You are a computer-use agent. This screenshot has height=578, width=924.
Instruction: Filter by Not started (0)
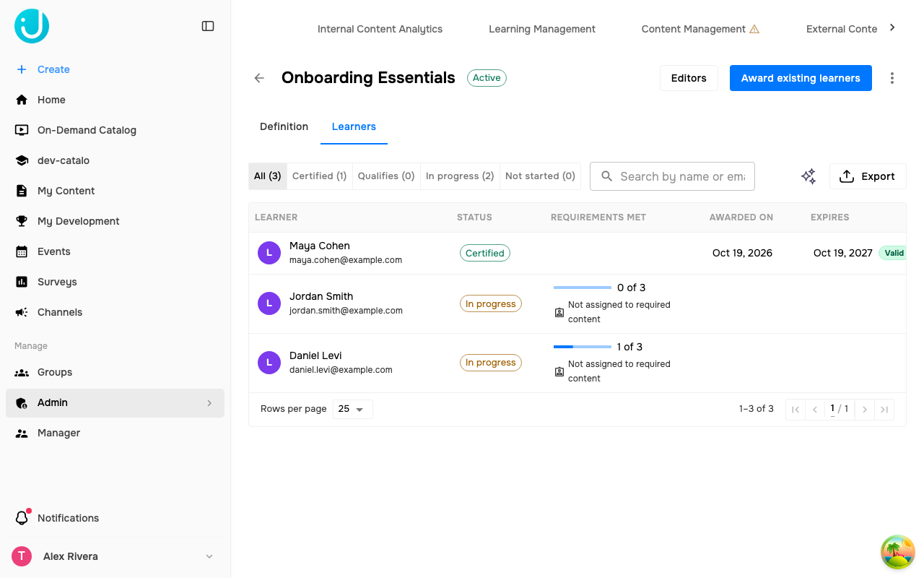(540, 176)
